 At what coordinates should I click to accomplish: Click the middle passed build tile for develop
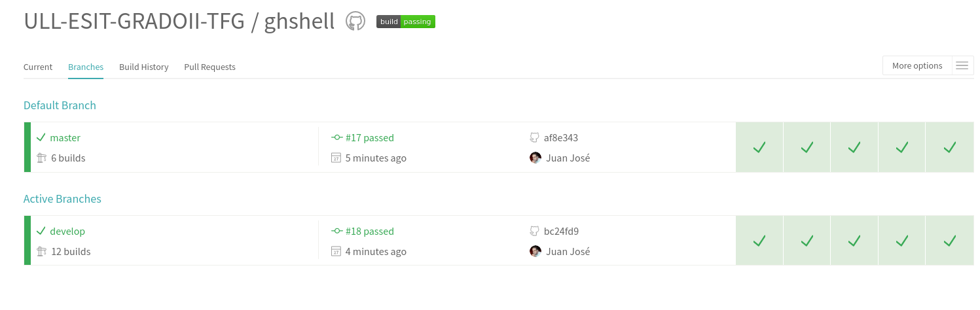click(854, 241)
